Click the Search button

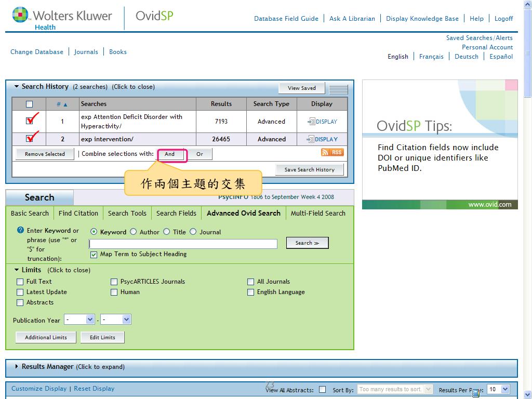(308, 243)
